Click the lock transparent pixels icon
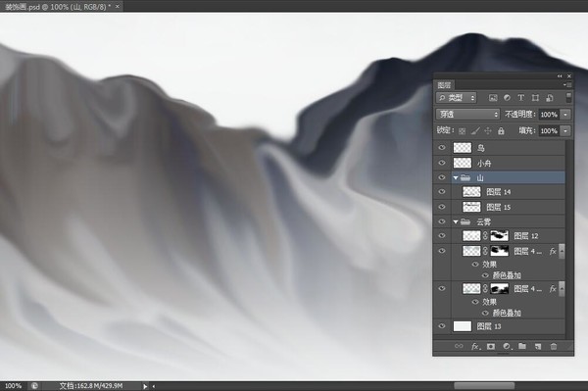Image resolution: width=588 pixels, height=391 pixels. (463, 131)
